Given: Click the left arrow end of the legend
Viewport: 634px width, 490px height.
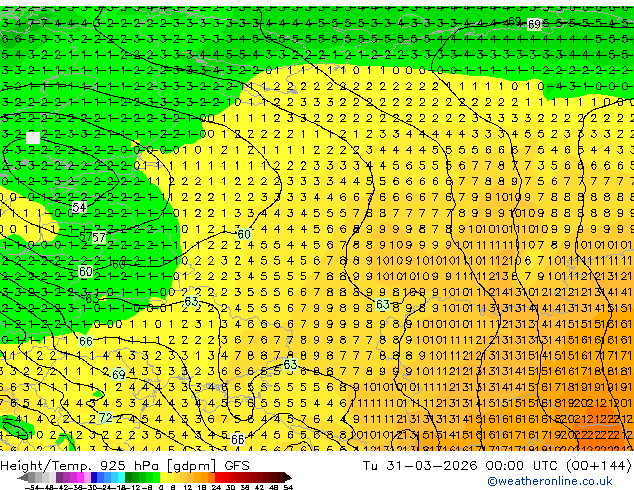Looking at the screenshot, I should pos(23,477).
